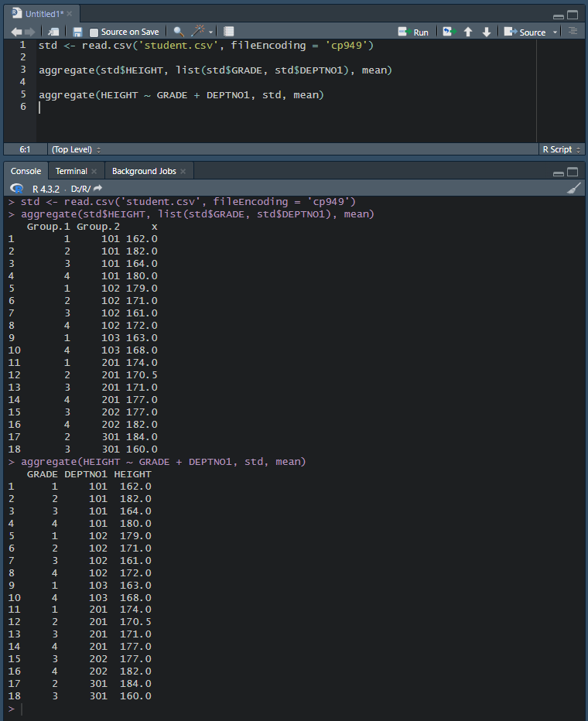Viewport: 588px width, 721px height.
Task: Open the Top Level scope dropdown
Action: (x=77, y=149)
